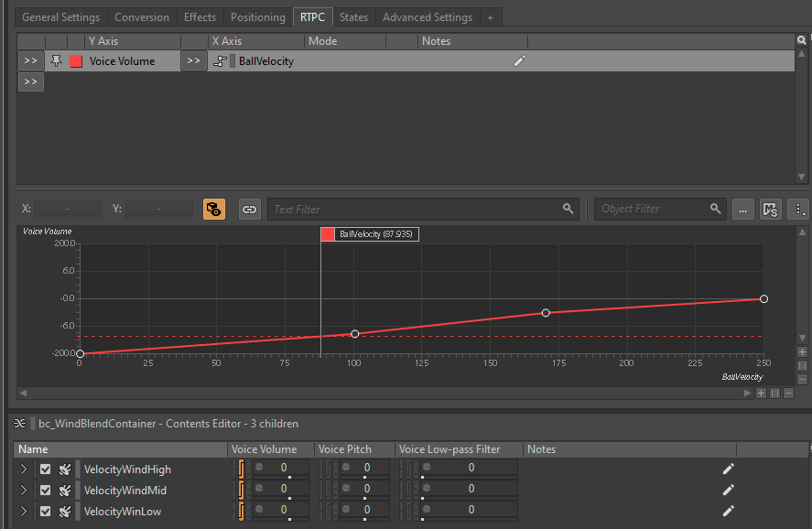Click the link curves icon by Text Filter
Screen dimensions: 812x529
pyautogui.click(x=249, y=209)
